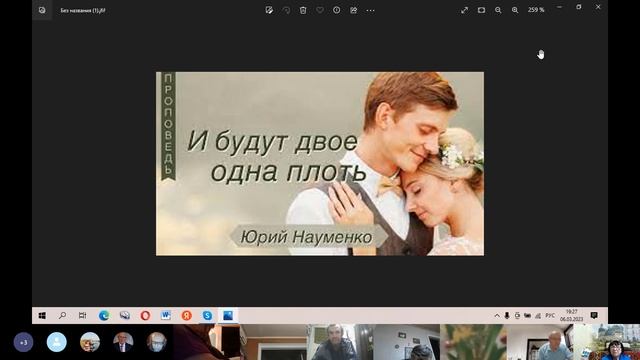Select video tile of man in light blue shirt

coord(540,342)
